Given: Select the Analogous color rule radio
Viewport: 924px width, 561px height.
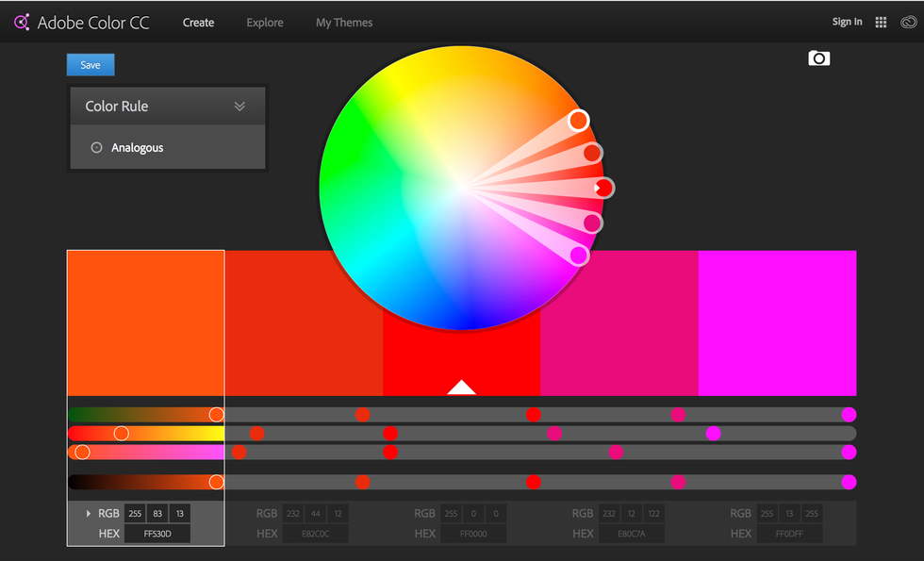Looking at the screenshot, I should (96, 148).
